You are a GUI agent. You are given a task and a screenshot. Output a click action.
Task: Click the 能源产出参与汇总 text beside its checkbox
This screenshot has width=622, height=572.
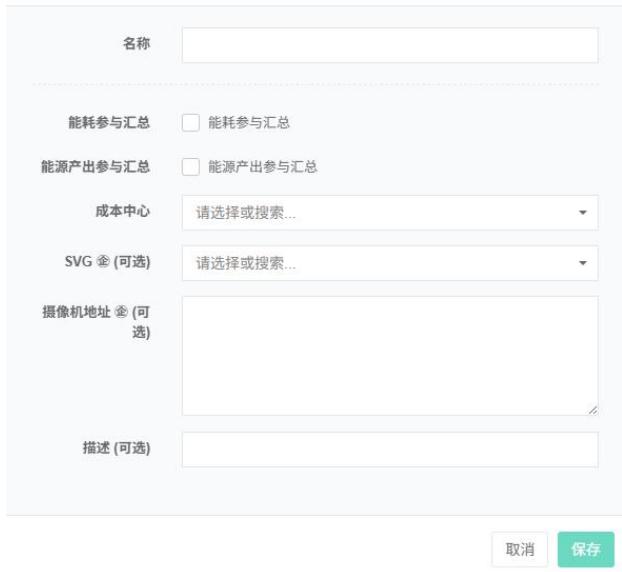pos(262,167)
